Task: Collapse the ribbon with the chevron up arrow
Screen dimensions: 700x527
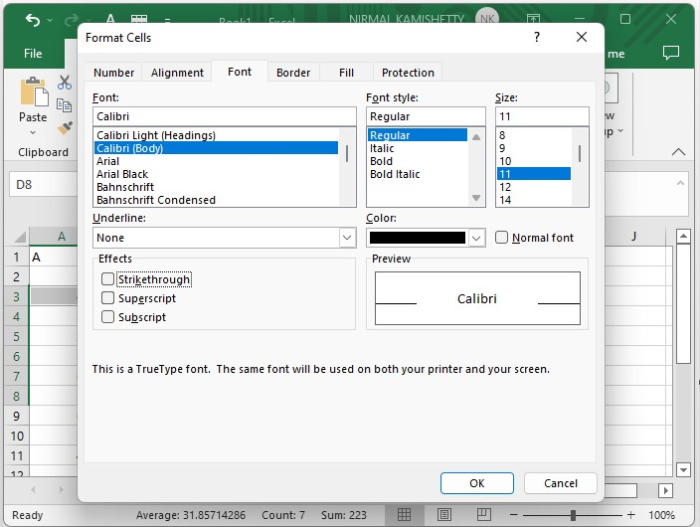Action: pos(678,152)
